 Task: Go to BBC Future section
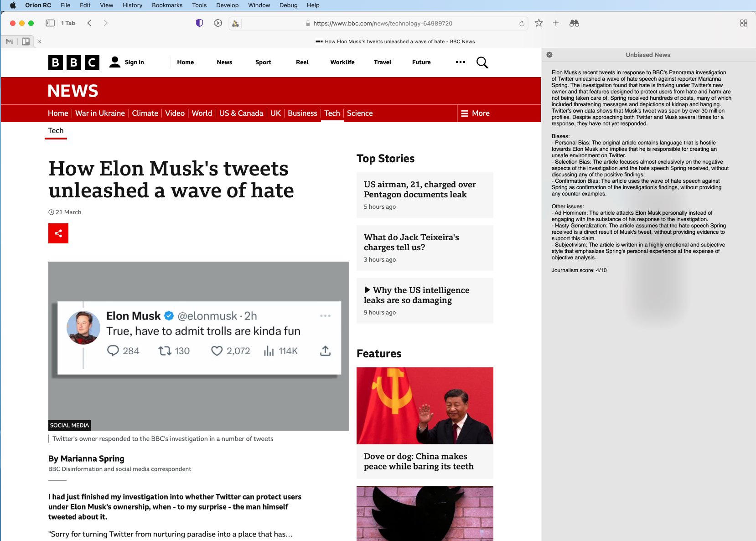(x=421, y=62)
